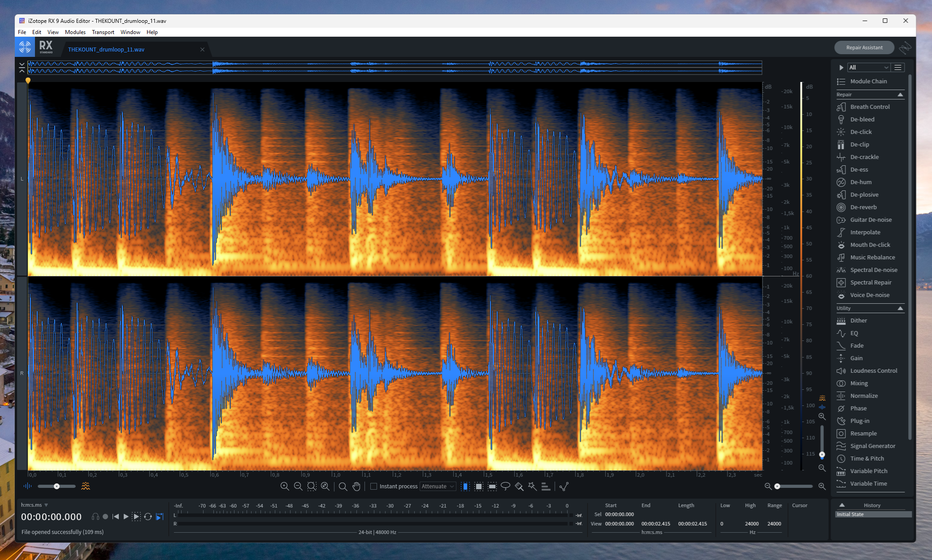The height and width of the screenshot is (560, 932).
Task: Select the time selection tool
Action: (465, 486)
